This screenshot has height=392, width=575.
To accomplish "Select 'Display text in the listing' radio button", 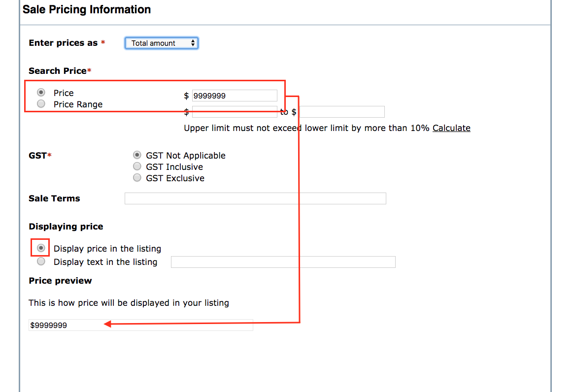I will 41,261.
